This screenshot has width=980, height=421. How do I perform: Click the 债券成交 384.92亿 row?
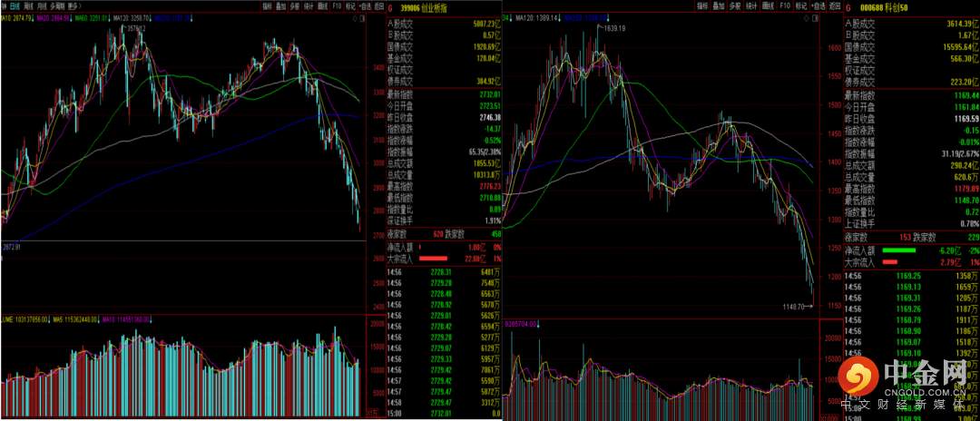(445, 81)
